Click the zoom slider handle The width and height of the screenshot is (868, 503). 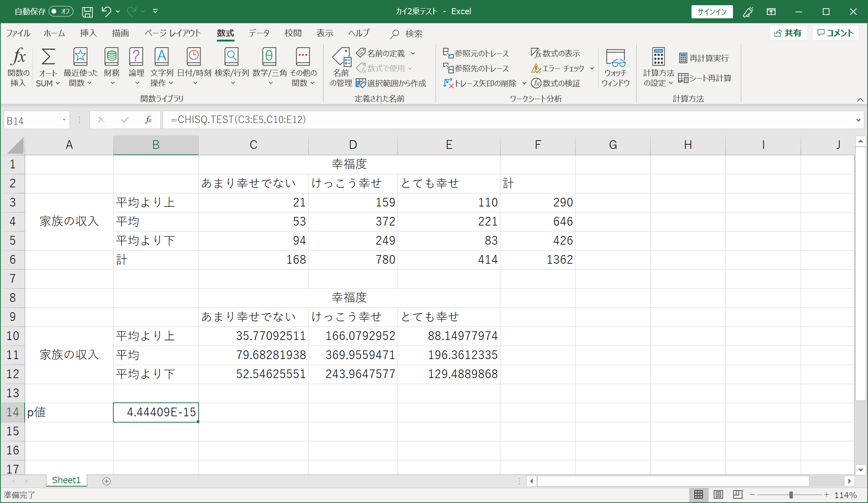click(791, 495)
